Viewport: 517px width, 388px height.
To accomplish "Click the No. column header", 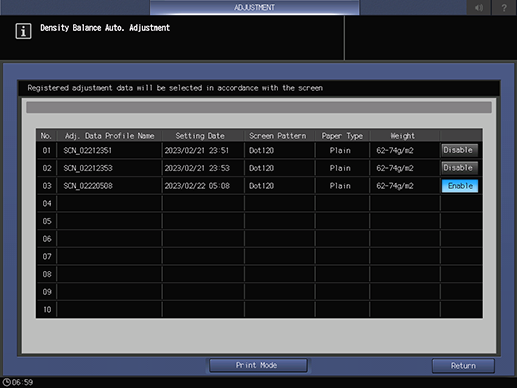I will pos(46,136).
